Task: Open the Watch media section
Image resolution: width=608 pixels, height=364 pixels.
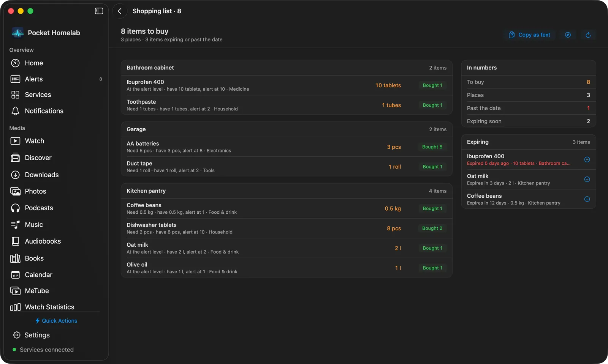Action: click(55, 141)
